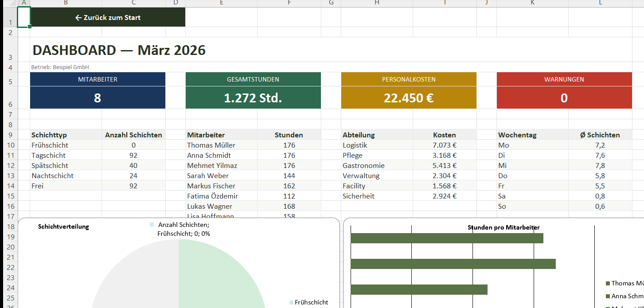Select column B header

point(66,4)
